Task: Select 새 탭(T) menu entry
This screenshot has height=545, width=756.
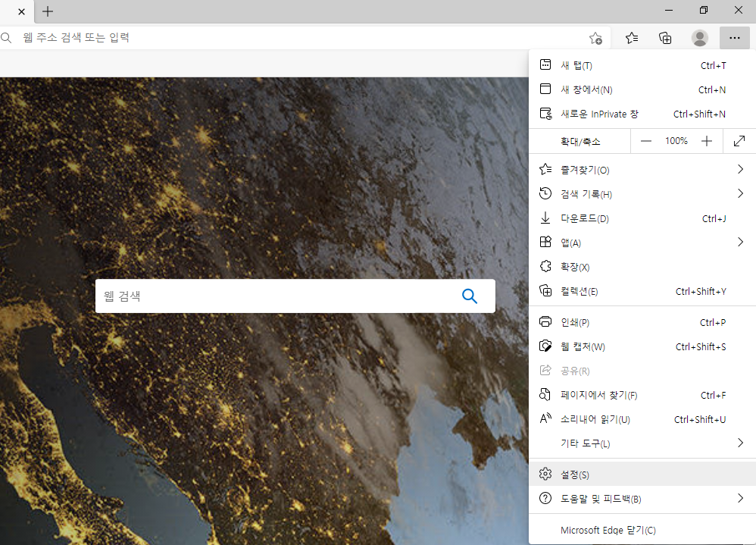Action: [642, 65]
